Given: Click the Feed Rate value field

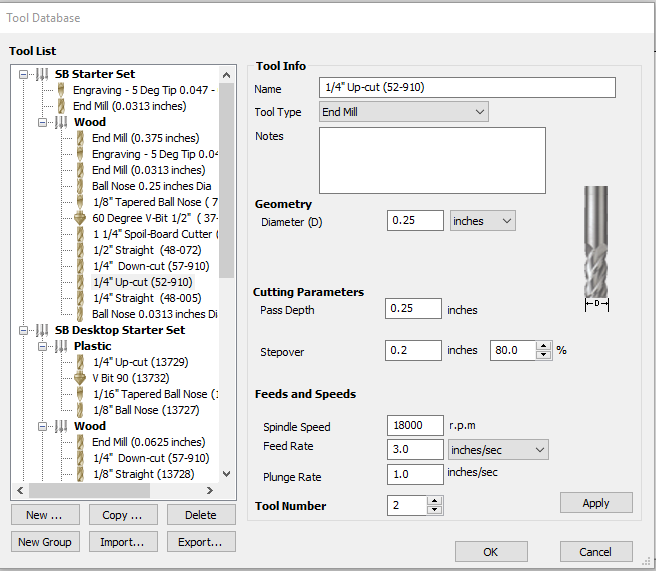Looking at the screenshot, I should click(415, 449).
